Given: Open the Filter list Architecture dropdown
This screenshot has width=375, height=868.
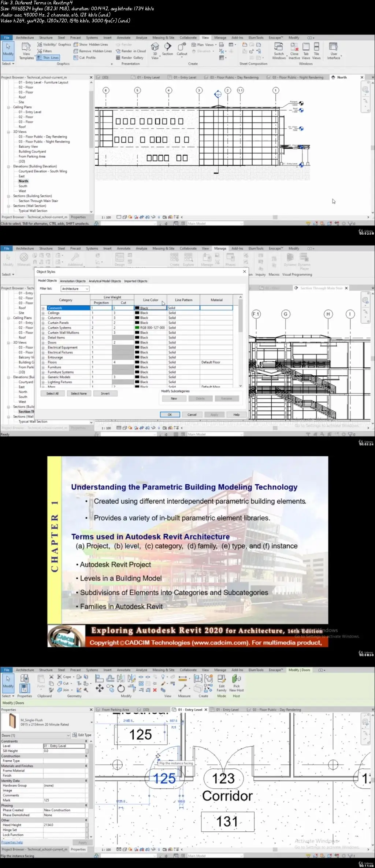Looking at the screenshot, I should click(75, 289).
